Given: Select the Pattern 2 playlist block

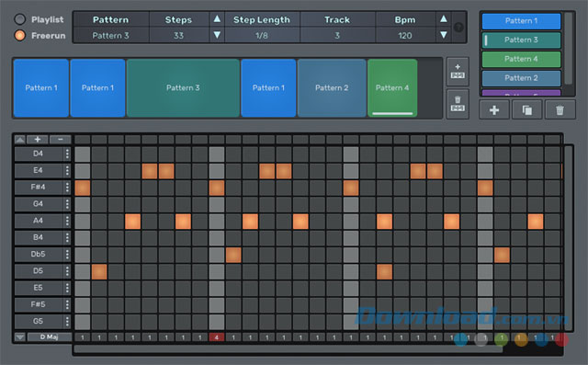Looking at the screenshot, I should click(332, 87).
